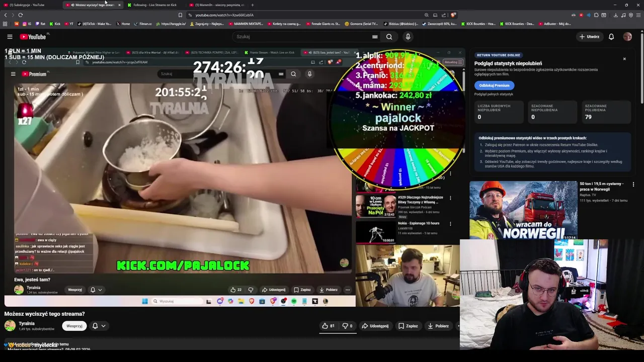
Task: Open the YouTube guide hamburger menu
Action: [10, 37]
